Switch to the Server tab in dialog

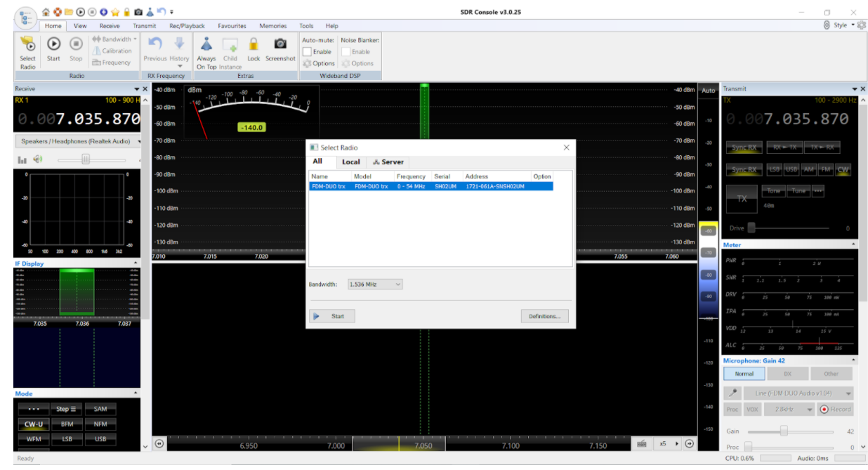(388, 162)
